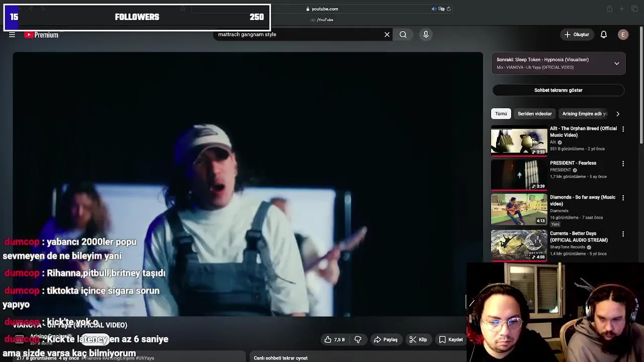Screen dimensions: 644x362
Task: Open the 'Diamonds - So far away' title link
Action: click(x=583, y=201)
